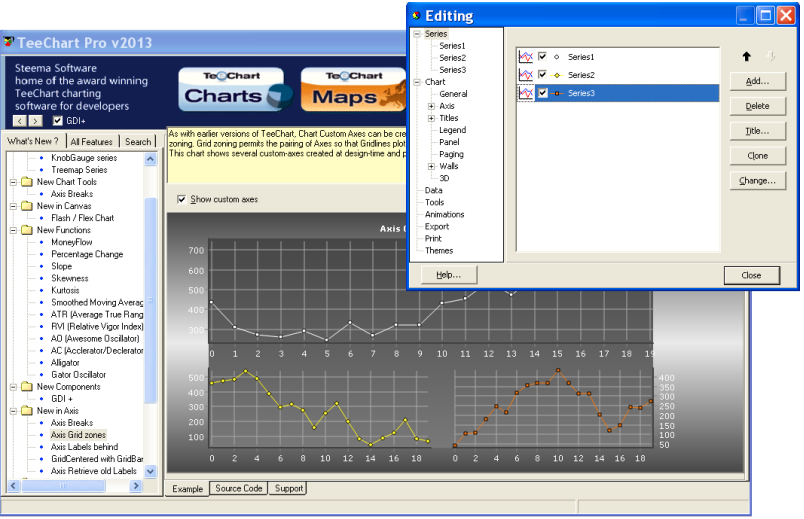Click the tree horizontal scrollbar thumb

(x=63, y=485)
